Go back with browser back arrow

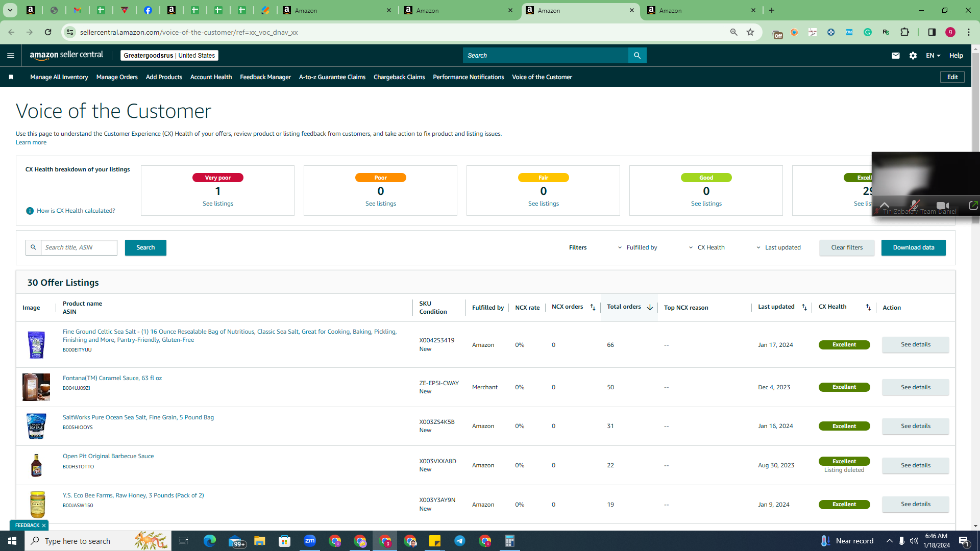pos(11,32)
